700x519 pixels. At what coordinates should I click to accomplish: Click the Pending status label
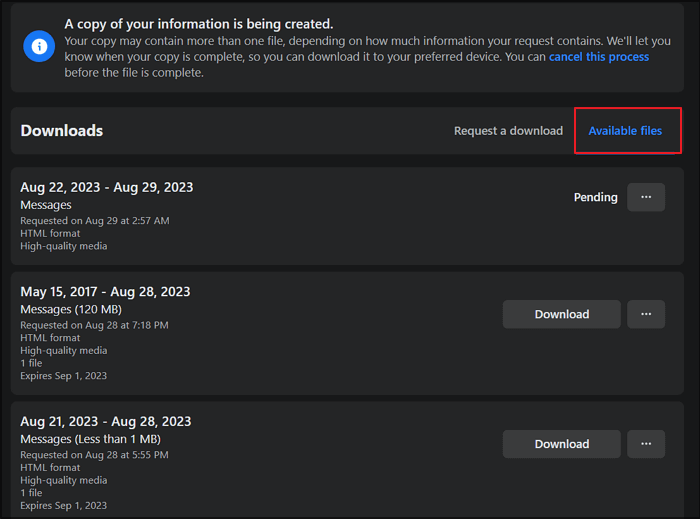click(x=595, y=197)
